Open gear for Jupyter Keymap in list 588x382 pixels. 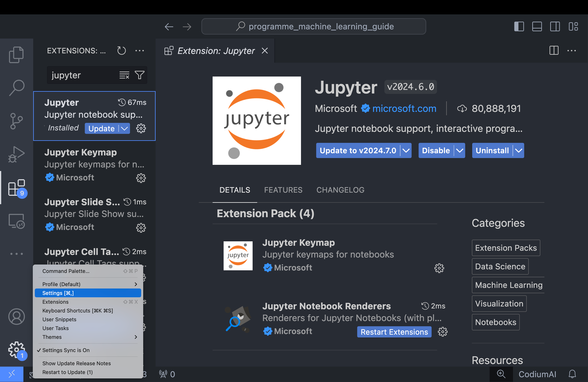coord(141,178)
